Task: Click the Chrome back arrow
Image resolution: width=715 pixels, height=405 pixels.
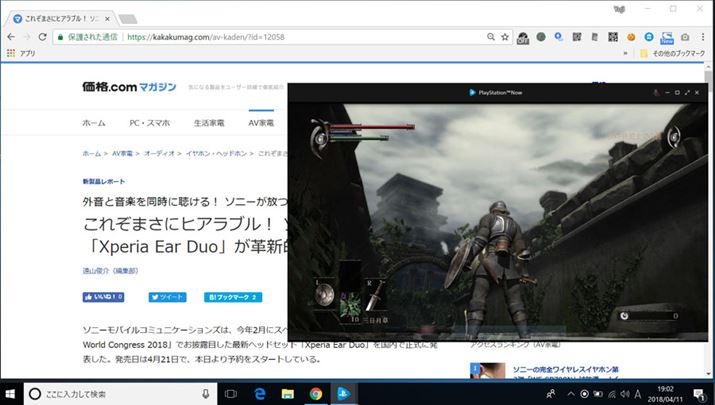Action: (12, 37)
